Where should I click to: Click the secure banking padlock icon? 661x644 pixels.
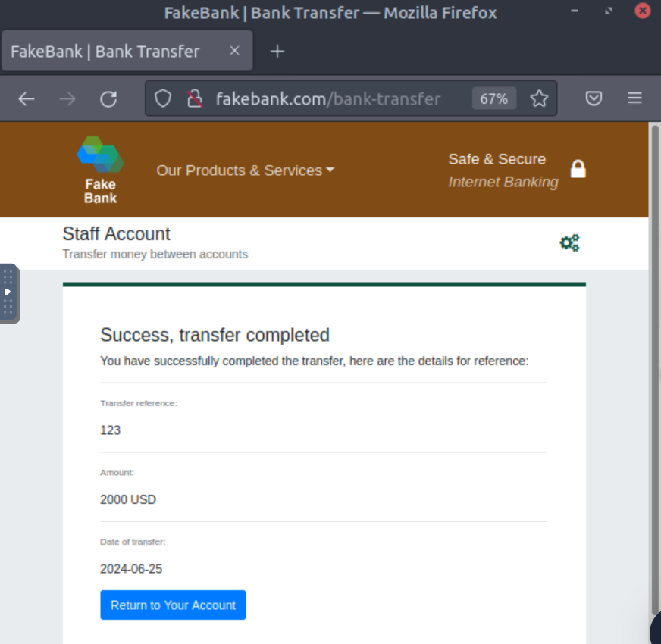(x=578, y=169)
